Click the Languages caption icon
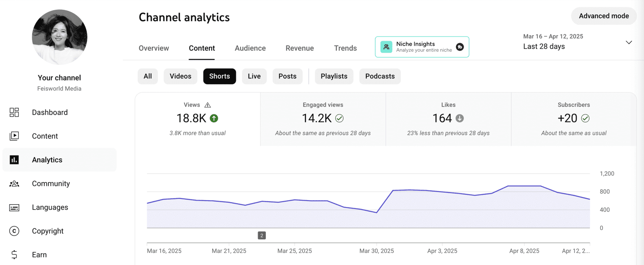 14,207
